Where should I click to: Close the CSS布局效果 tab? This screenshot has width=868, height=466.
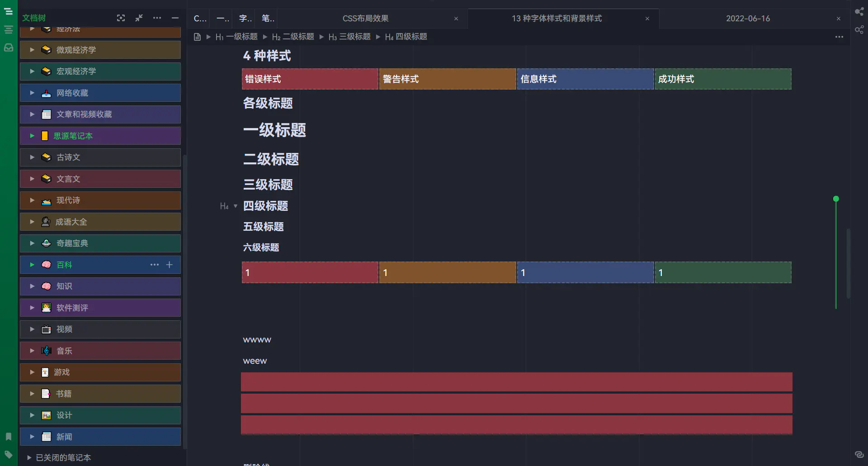coord(456,19)
